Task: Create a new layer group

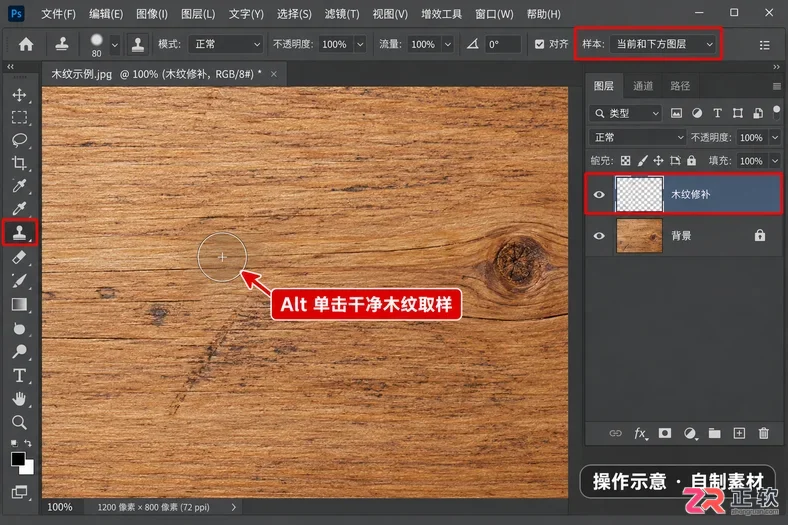Action: 714,433
